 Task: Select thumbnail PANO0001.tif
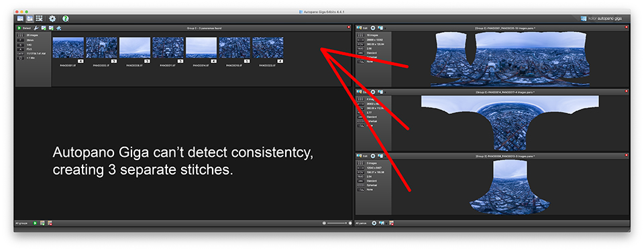68,48
